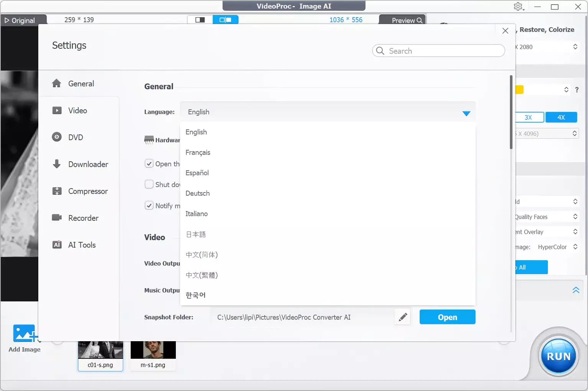Close the Settings dialog
The width and height of the screenshot is (588, 391).
[x=505, y=31]
